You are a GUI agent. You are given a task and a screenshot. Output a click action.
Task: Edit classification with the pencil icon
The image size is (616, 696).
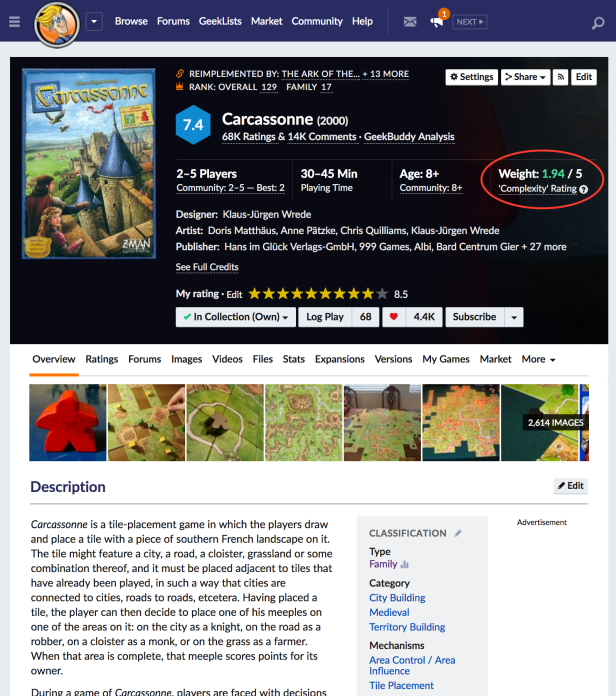pyautogui.click(x=458, y=533)
